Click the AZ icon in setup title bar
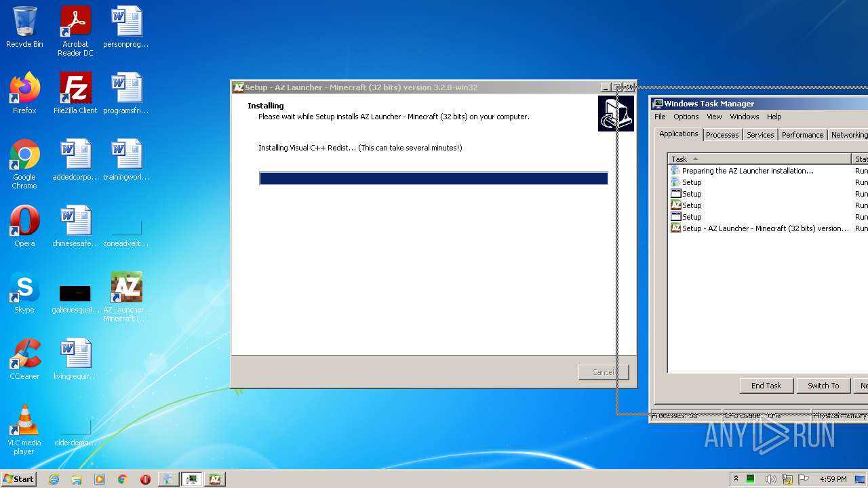Viewport: 868px width, 488px height. [x=238, y=87]
